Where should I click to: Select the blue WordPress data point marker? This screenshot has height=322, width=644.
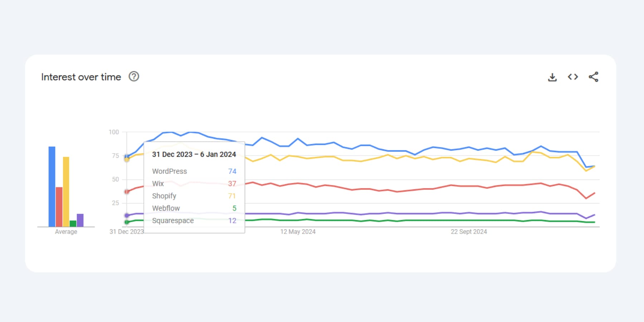(127, 156)
